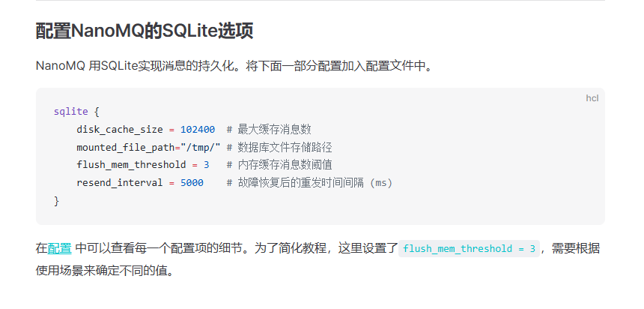
Task: Click the disk_cache_size setting name
Action: 120,130
